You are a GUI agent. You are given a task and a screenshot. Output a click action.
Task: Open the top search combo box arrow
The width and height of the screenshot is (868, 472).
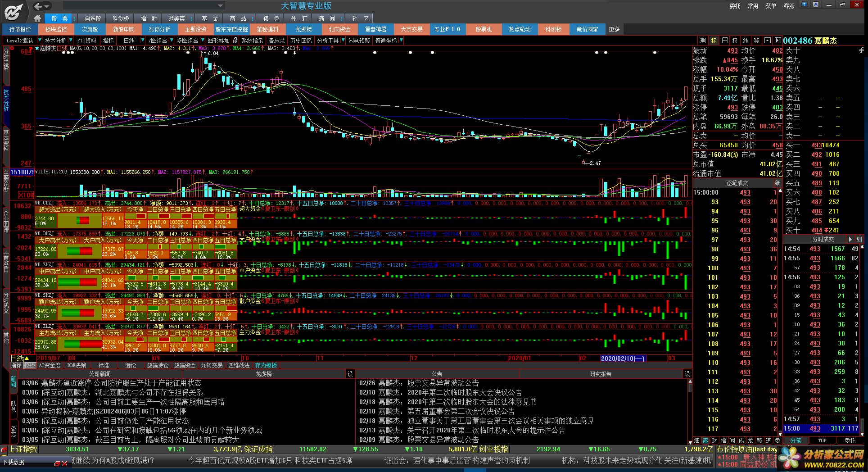click(x=220, y=6)
